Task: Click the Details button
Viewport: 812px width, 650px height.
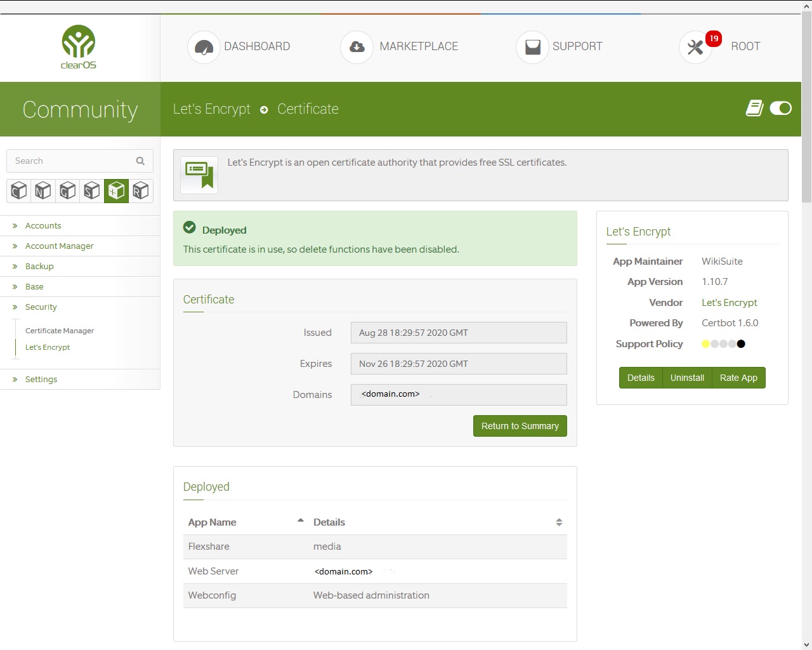Action: tap(641, 378)
